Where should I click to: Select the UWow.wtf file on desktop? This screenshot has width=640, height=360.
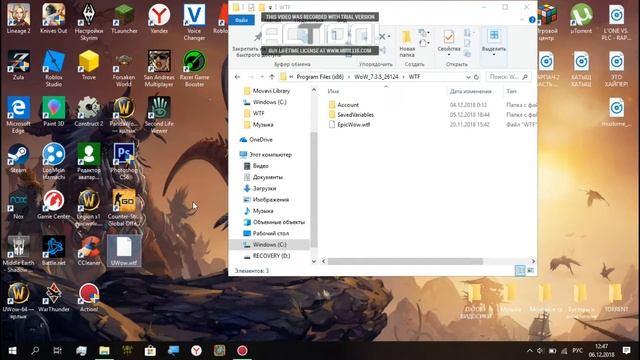click(124, 251)
